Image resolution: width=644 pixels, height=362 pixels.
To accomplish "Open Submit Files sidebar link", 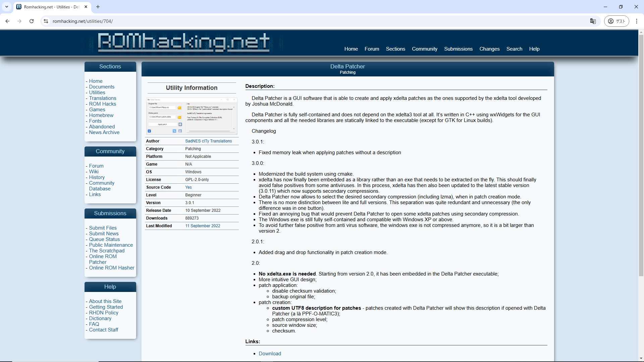I will point(103,228).
